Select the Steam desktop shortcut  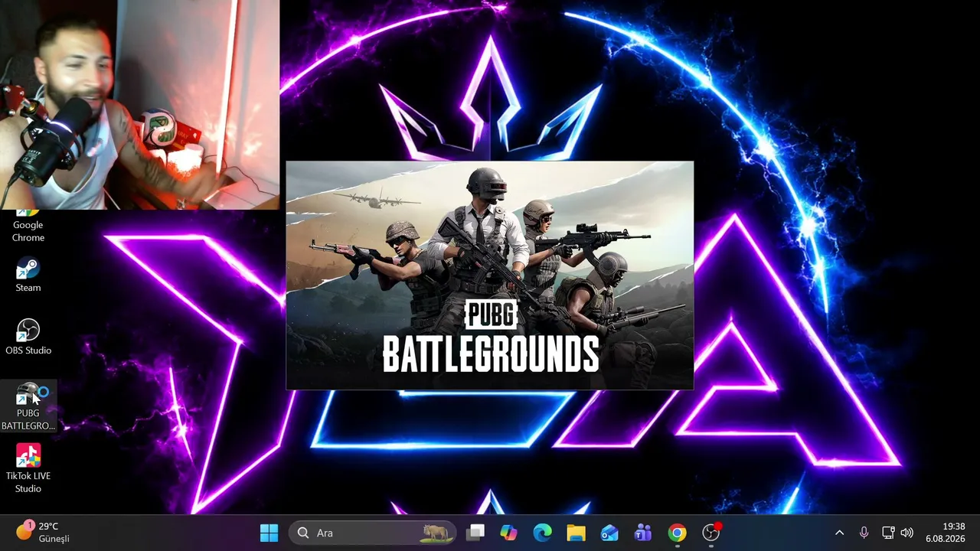tap(28, 275)
